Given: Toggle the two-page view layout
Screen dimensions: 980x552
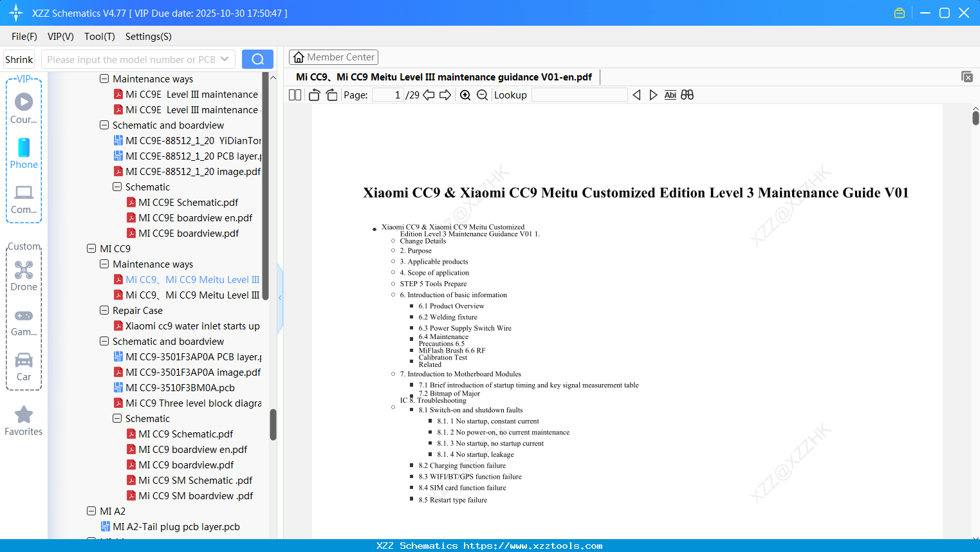Looking at the screenshot, I should [x=295, y=95].
